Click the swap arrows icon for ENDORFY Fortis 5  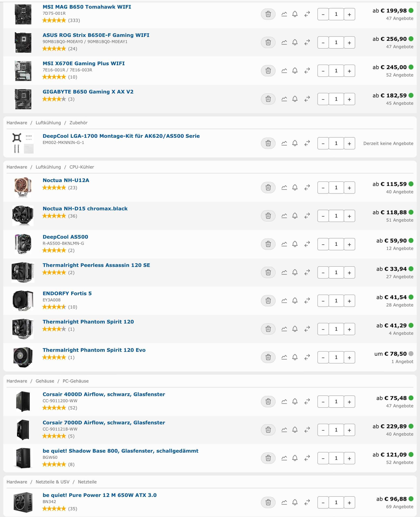click(307, 301)
